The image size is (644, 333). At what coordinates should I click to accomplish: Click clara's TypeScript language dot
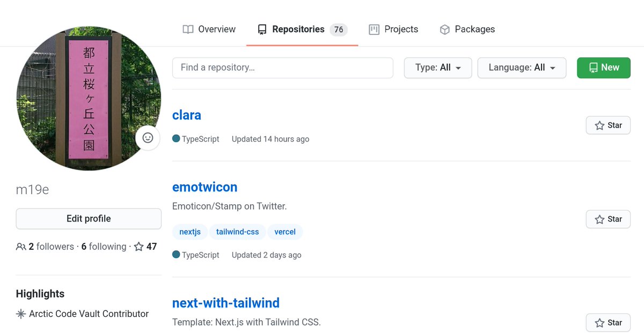click(x=176, y=138)
